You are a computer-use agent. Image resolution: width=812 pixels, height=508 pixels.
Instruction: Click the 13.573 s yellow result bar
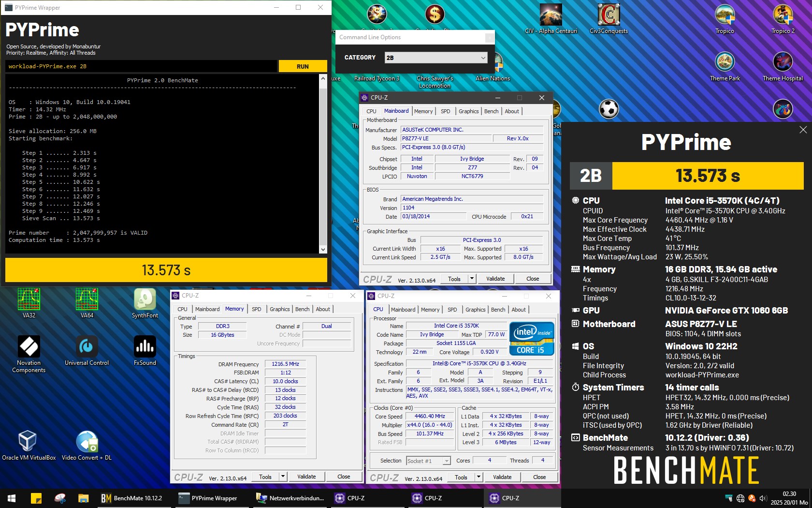click(166, 270)
